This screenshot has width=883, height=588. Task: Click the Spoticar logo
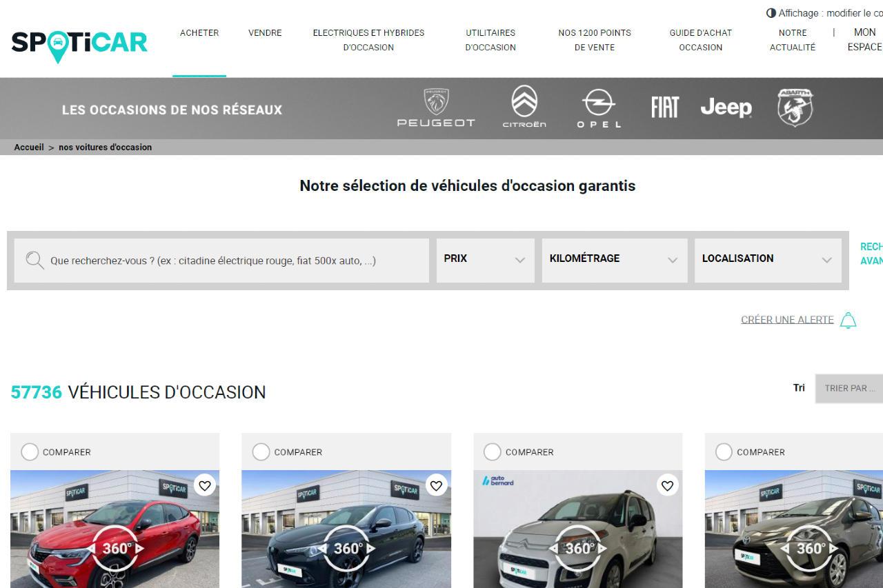point(79,43)
